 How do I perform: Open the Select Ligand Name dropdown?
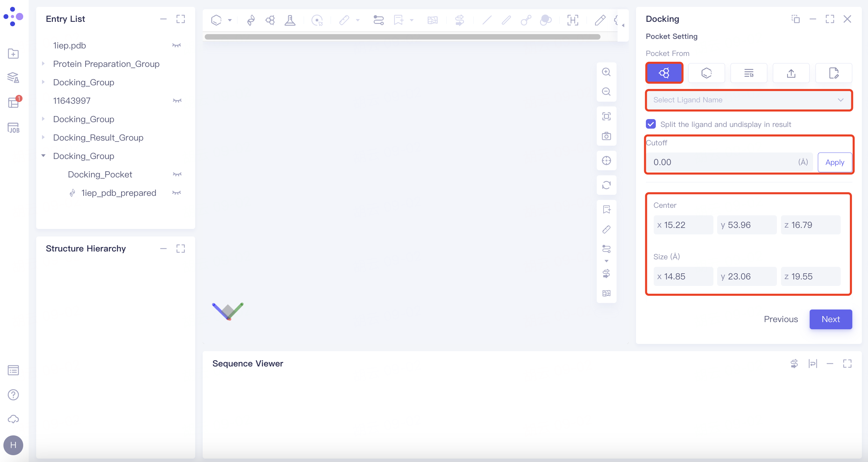(749, 100)
